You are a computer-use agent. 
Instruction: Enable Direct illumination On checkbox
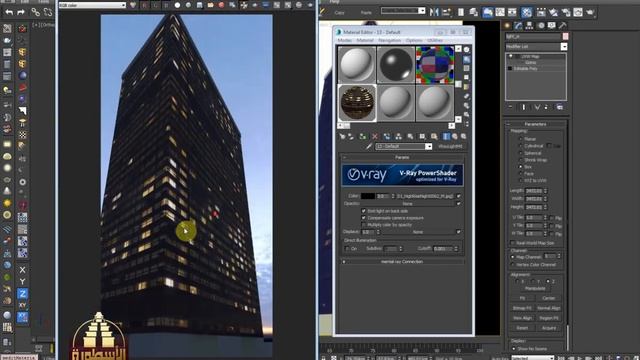point(347,249)
